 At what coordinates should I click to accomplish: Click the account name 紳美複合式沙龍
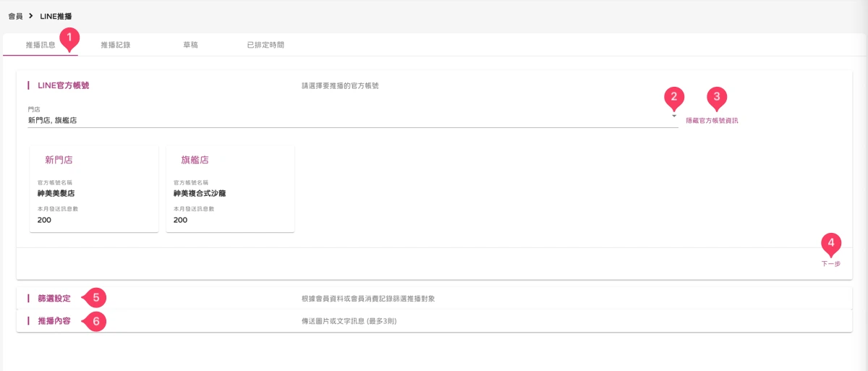pos(200,193)
